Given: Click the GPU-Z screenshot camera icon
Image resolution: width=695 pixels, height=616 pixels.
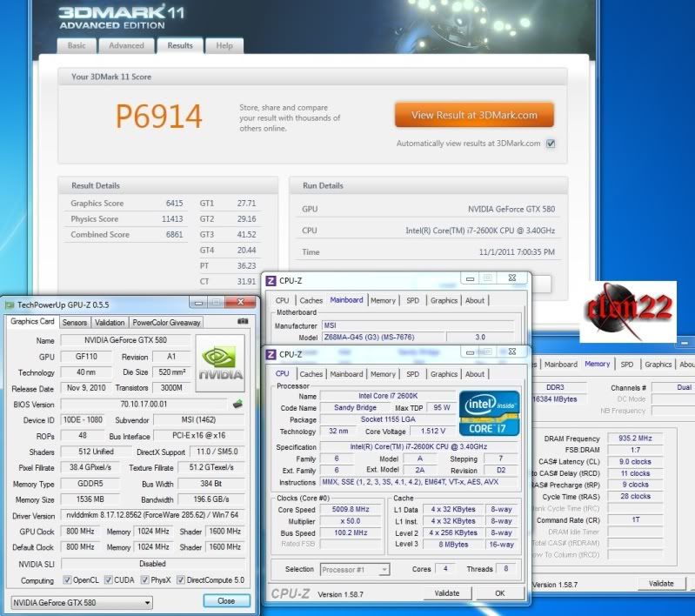Looking at the screenshot, I should 243,322.
